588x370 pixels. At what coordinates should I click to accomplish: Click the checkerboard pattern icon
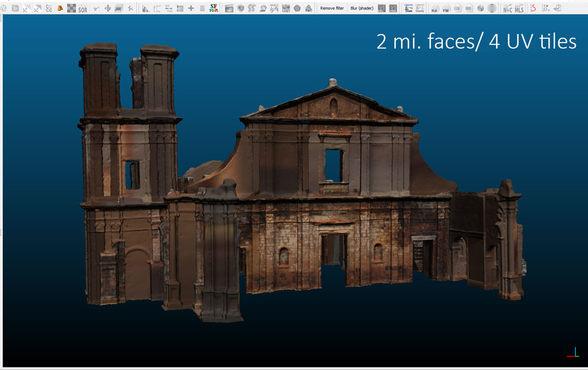[71, 9]
